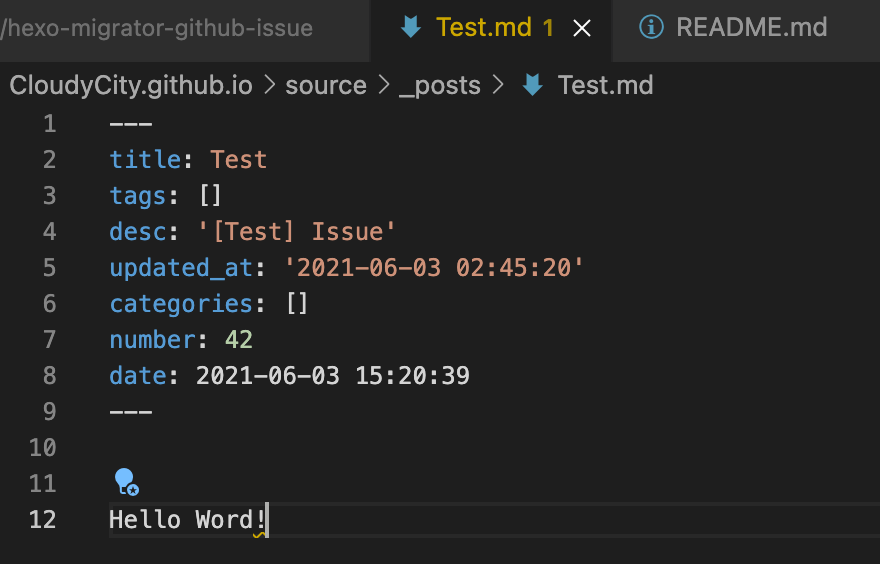Expand the _posts breadcrumb folder
Viewport: 880px width, 564px height.
click(x=439, y=86)
